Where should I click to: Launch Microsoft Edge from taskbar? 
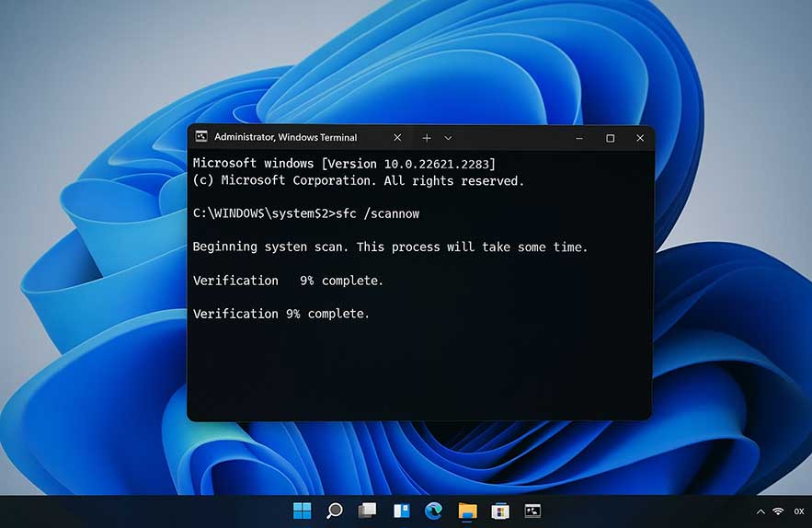pos(433,511)
